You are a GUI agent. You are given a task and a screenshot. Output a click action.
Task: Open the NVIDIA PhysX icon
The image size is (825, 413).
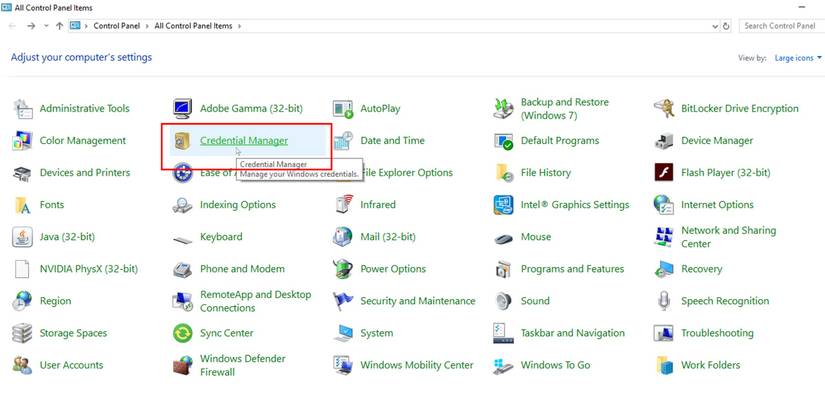[x=23, y=269]
